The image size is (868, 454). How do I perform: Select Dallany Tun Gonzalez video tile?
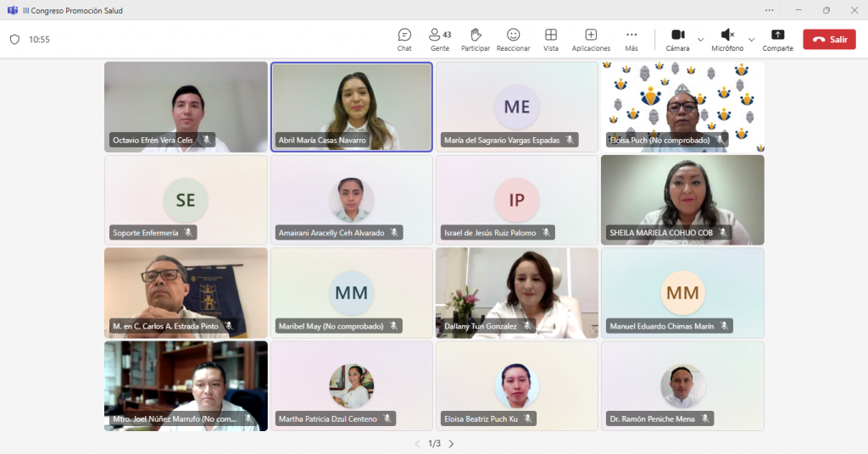516,292
